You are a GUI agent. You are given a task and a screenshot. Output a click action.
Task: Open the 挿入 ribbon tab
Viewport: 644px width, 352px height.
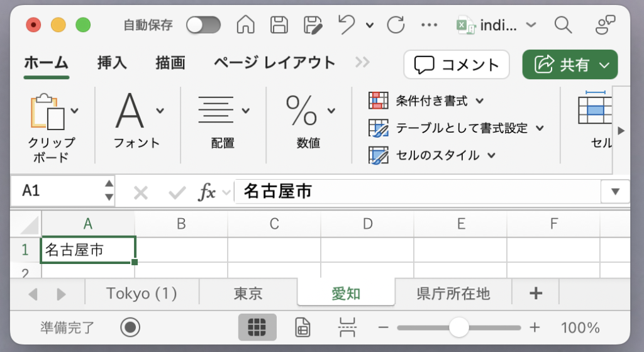(x=112, y=63)
